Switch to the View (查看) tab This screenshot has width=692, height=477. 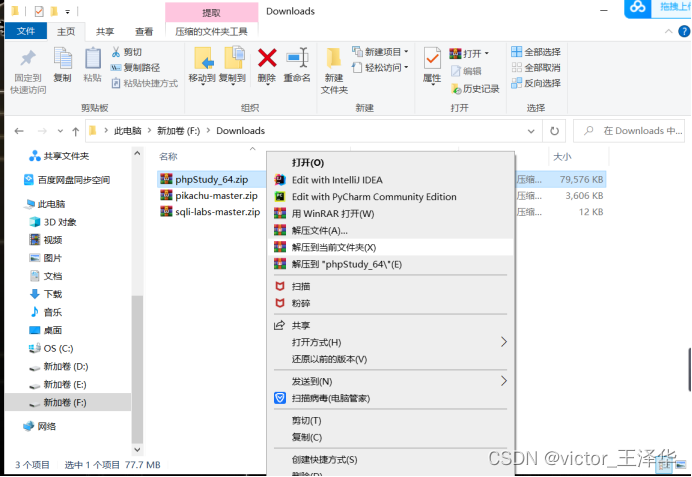point(144,31)
